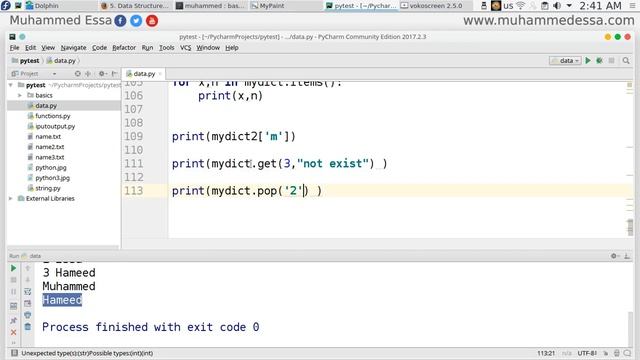Open Muhammed Essa YouTube icon
This screenshot has width=640, height=360.
pyautogui.click(x=152, y=21)
